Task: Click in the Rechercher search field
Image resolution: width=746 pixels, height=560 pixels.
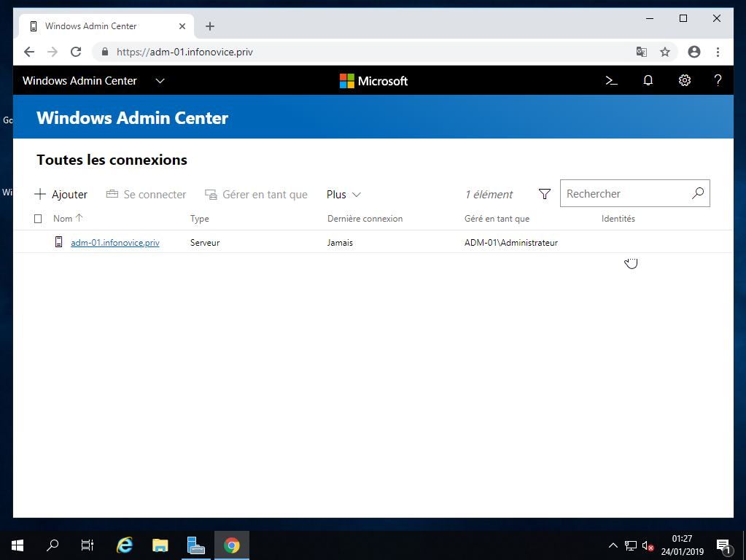Action: (624, 194)
